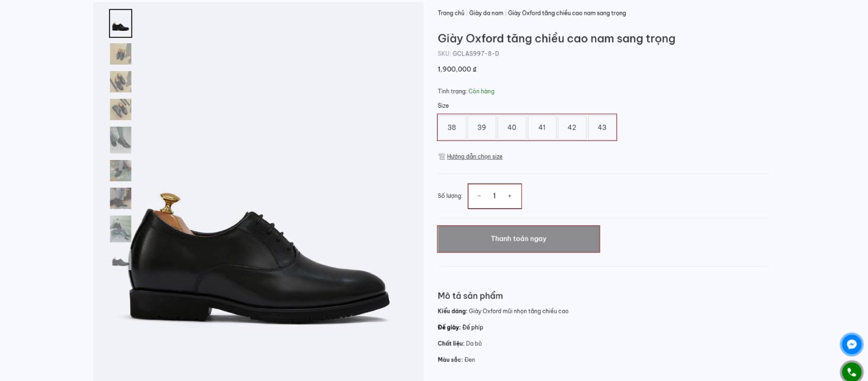View the third thumbnail photo
Image resolution: width=868 pixels, height=381 pixels.
coord(121,82)
